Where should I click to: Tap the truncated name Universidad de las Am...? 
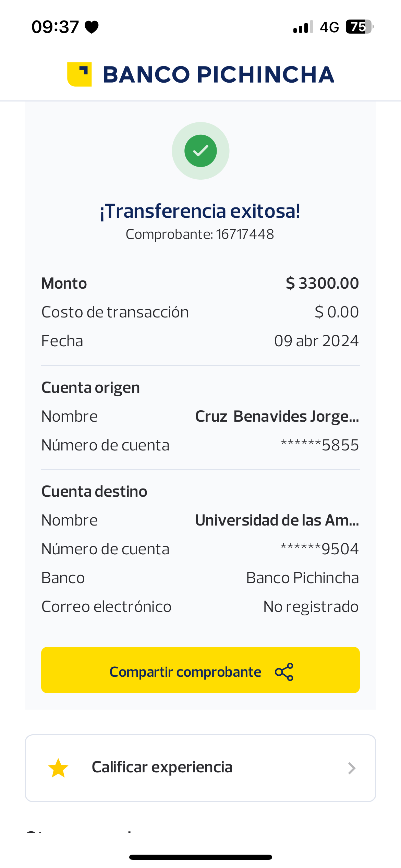(277, 520)
